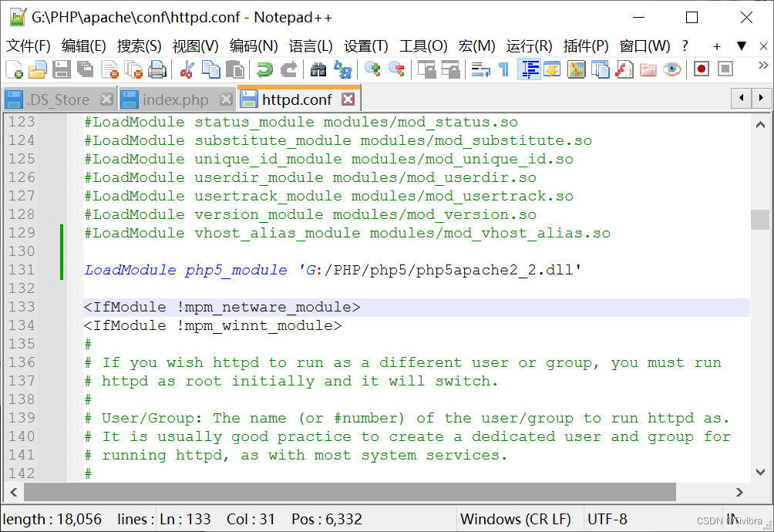The width and height of the screenshot is (774, 532).
Task: Cut the selection with the scissors icon
Action: click(187, 69)
